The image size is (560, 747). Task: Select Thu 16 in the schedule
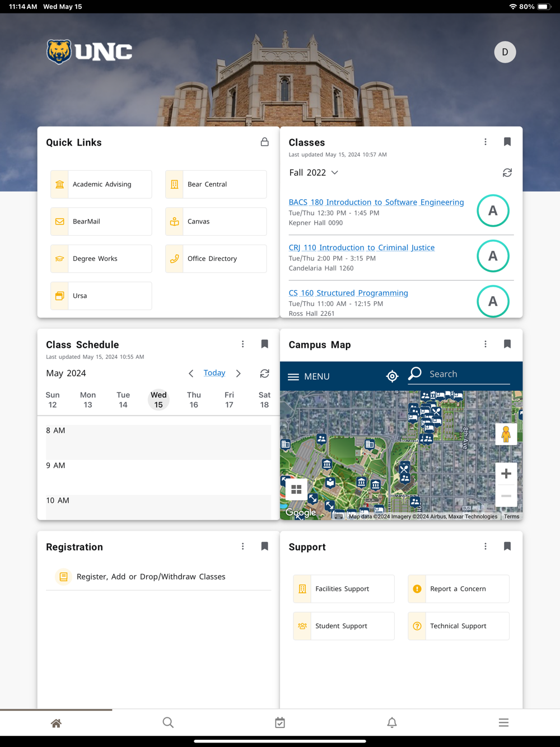(x=194, y=400)
